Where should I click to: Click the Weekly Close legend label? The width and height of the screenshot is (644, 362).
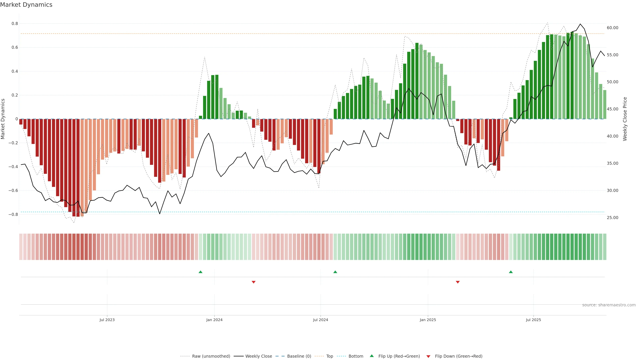pyautogui.click(x=258, y=356)
